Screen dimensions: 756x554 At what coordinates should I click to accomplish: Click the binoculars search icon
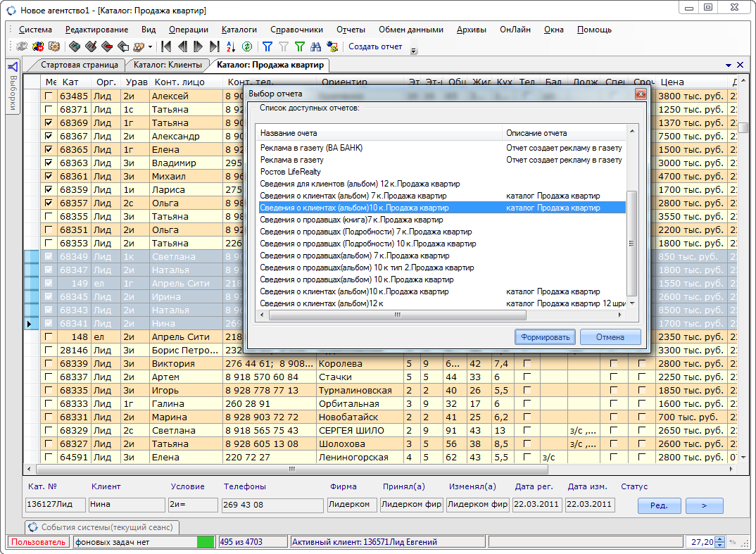click(x=316, y=46)
